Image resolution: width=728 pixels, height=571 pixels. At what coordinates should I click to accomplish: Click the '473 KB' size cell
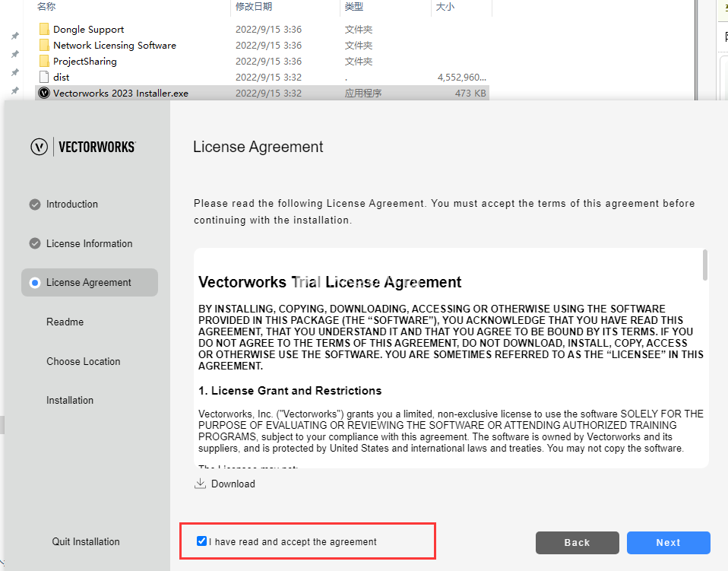[x=470, y=93]
